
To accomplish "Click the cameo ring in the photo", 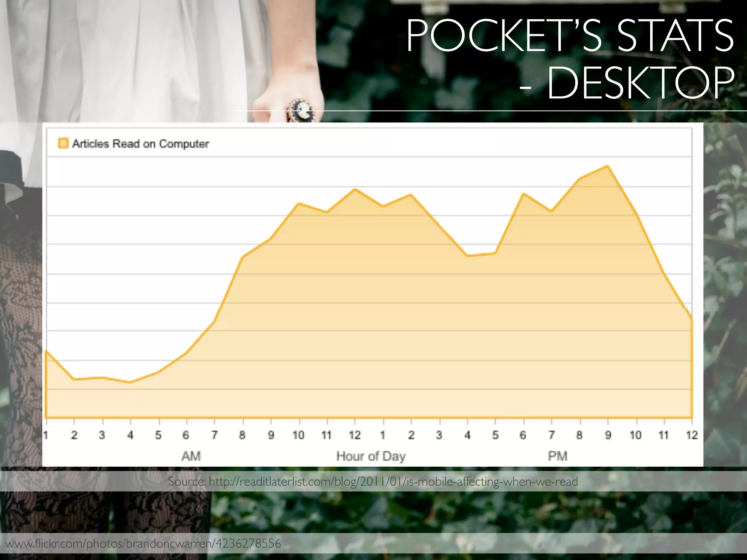I will click(301, 110).
